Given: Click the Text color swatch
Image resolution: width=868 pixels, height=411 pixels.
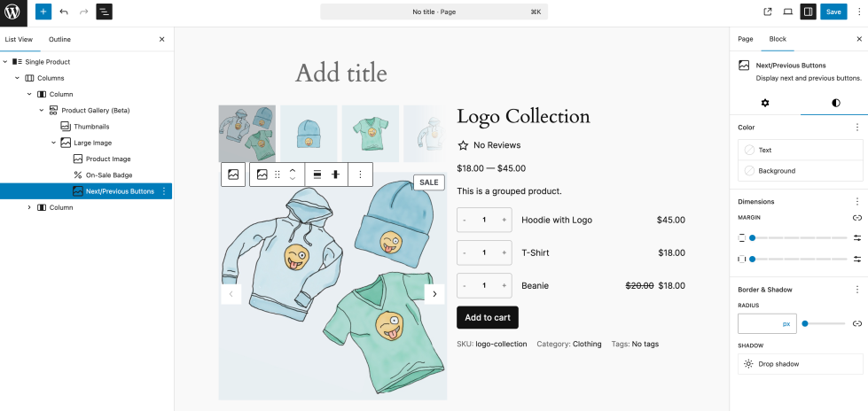Looking at the screenshot, I should (750, 151).
